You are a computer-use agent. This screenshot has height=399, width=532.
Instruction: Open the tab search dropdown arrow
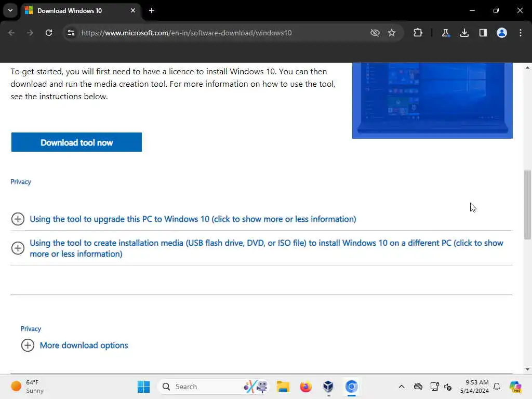10,10
